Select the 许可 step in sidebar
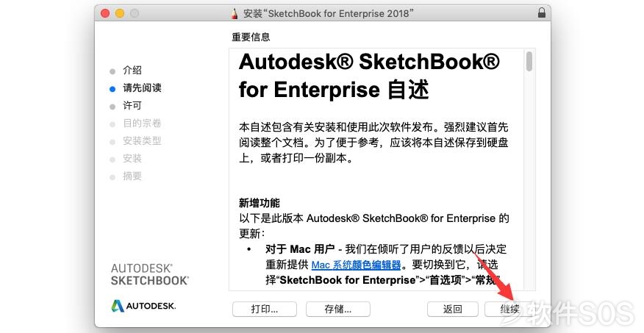Screen dimensions: 644x333 tap(132, 106)
